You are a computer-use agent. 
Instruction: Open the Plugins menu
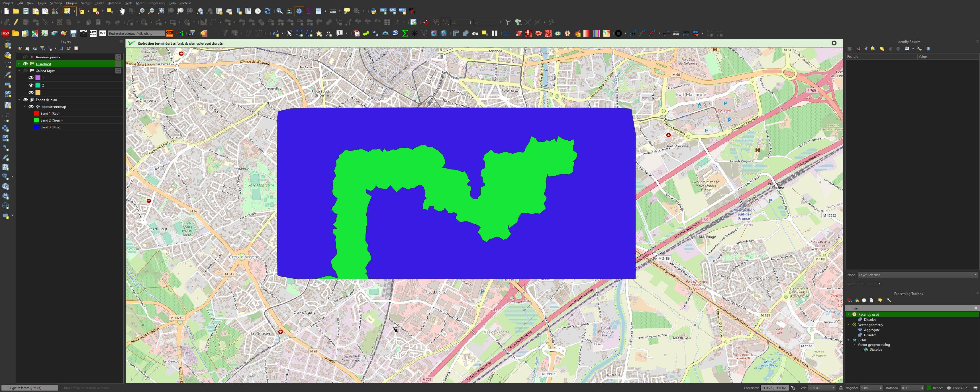(x=72, y=3)
